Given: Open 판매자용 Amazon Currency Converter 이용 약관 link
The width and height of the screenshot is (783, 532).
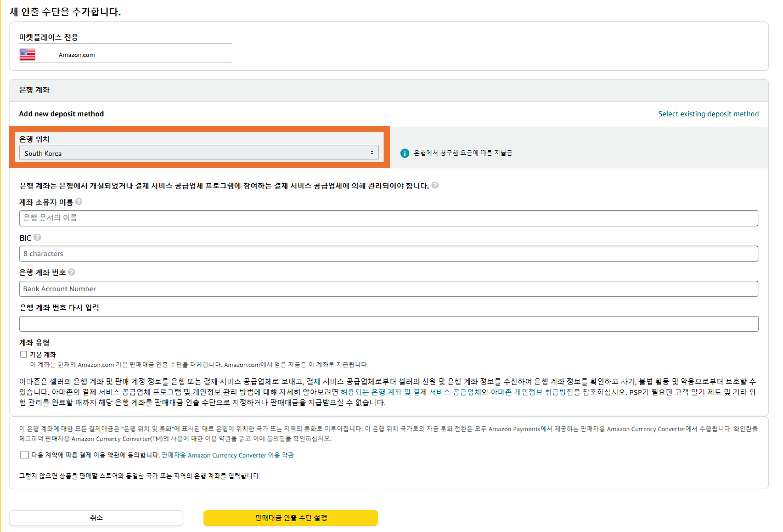Looking at the screenshot, I should (227, 455).
